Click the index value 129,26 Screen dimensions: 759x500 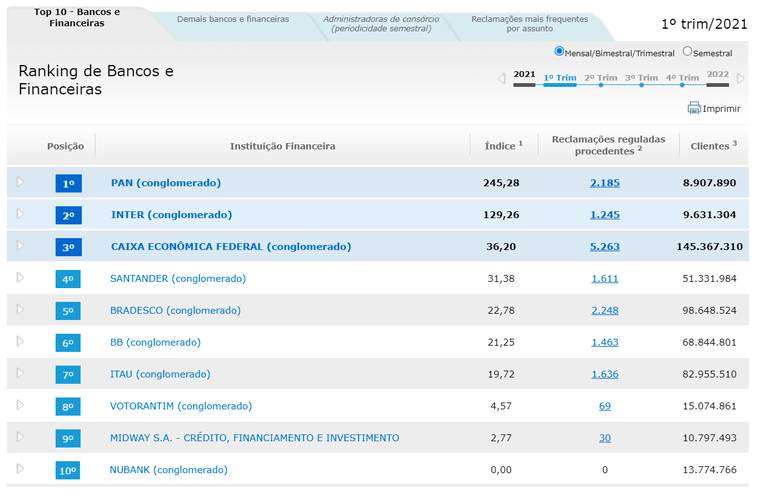click(x=501, y=215)
